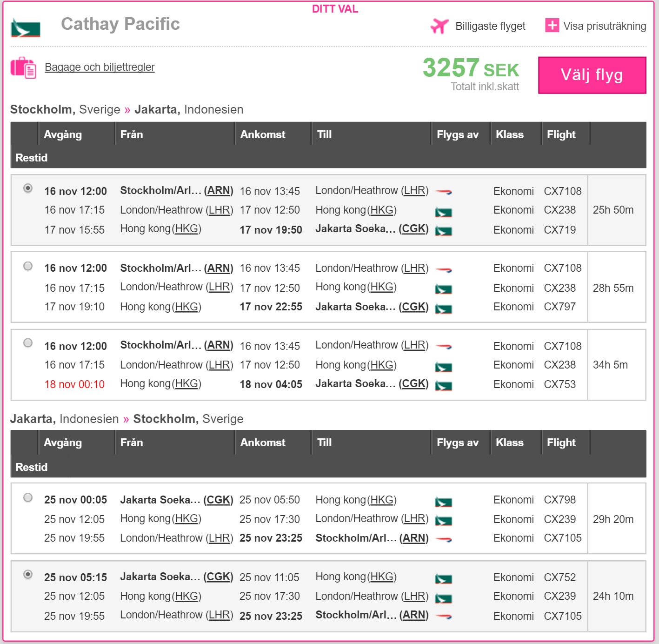Click Cathay Pacific logo next to flight CX798
The width and height of the screenshot is (659, 644).
[444, 502]
